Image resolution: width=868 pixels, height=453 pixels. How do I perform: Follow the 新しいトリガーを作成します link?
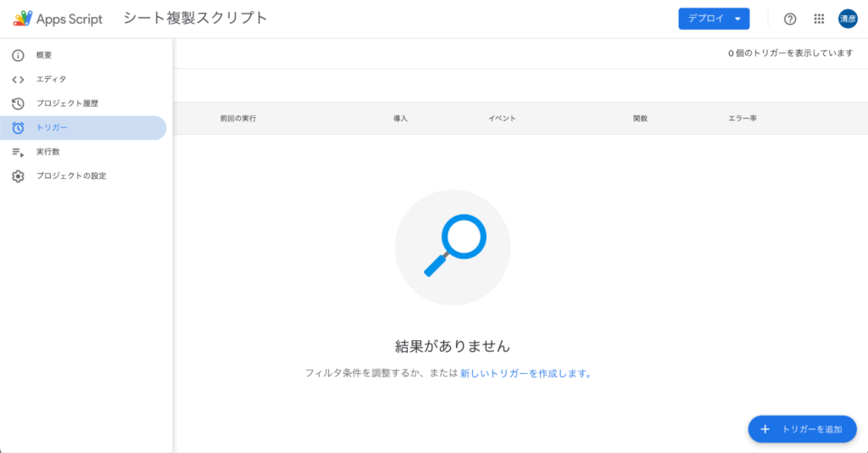[x=526, y=374]
